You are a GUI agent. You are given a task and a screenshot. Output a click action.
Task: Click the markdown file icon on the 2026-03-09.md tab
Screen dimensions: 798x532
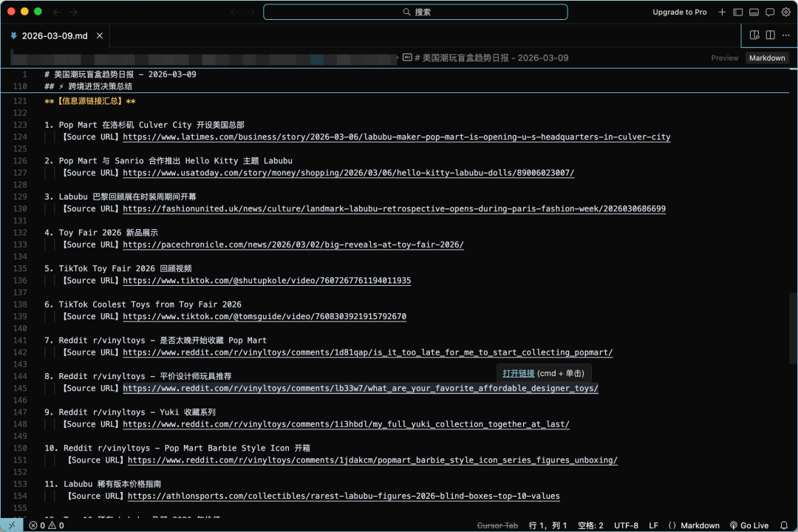14,35
